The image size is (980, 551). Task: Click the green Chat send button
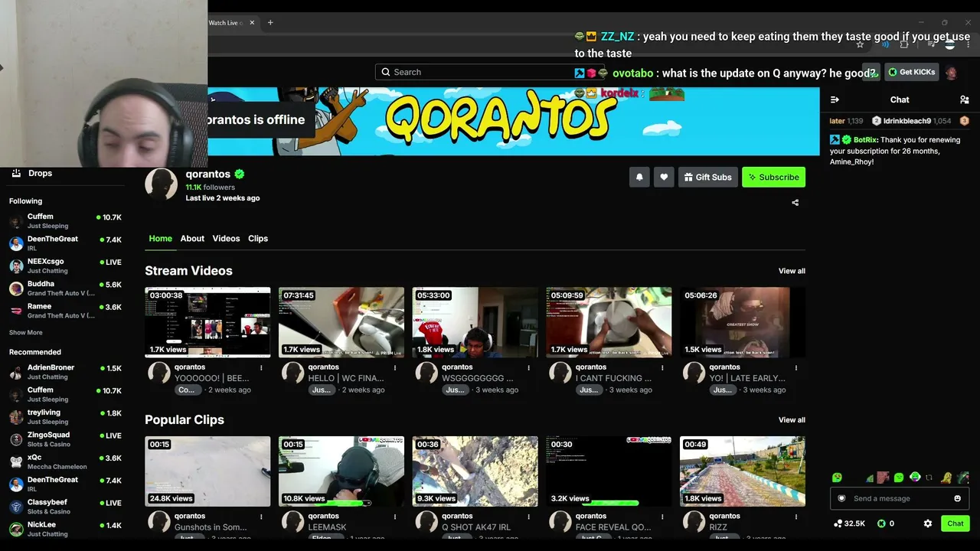click(955, 523)
